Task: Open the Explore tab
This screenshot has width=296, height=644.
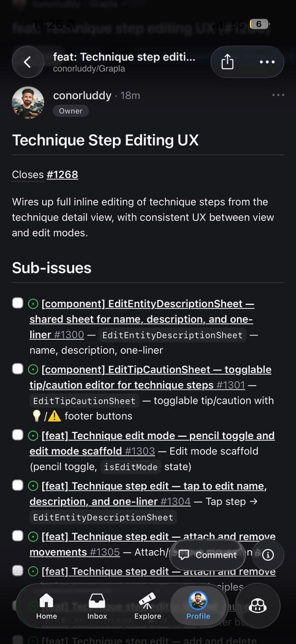Action: coord(148,606)
